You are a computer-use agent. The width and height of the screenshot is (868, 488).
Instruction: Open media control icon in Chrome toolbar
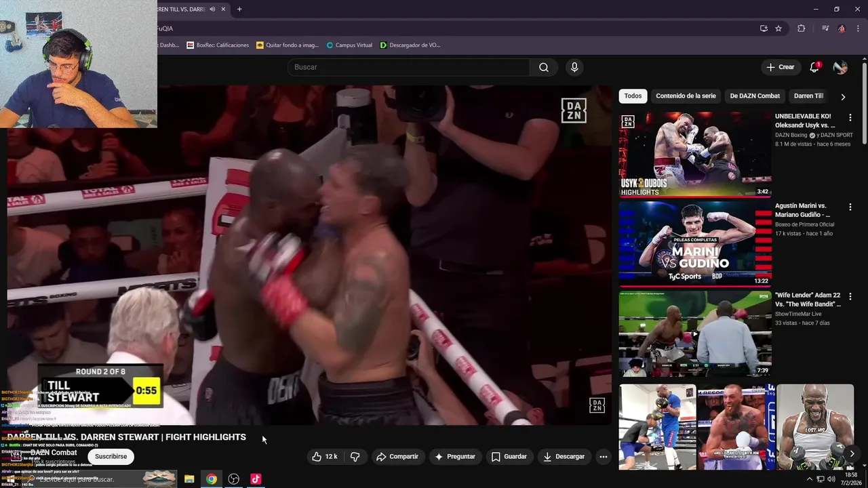tap(825, 28)
